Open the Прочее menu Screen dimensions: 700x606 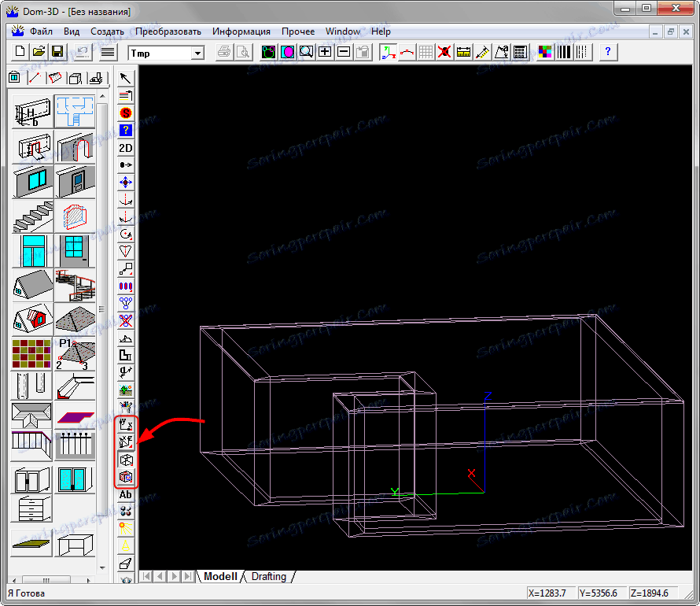298,31
